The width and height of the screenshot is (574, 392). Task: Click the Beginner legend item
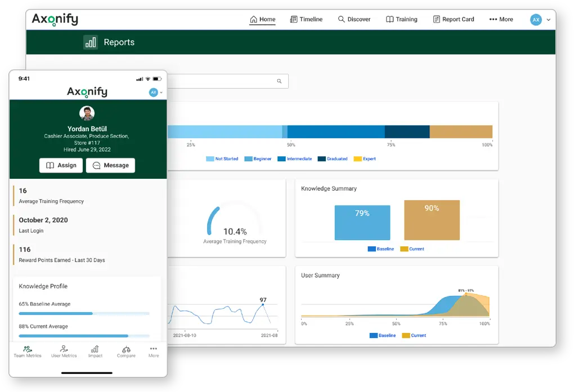[x=258, y=159]
